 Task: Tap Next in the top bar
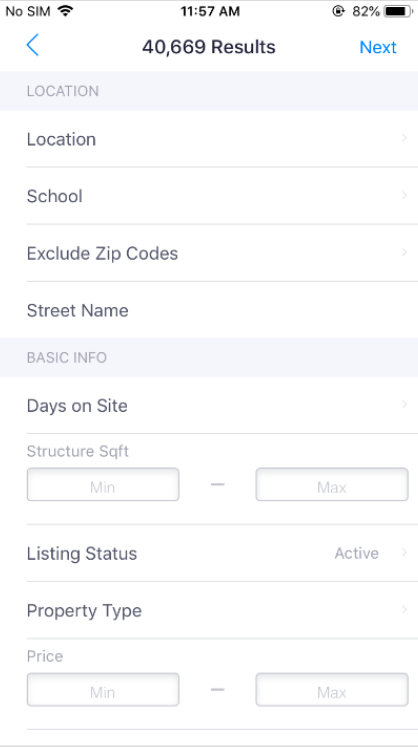[x=378, y=47]
